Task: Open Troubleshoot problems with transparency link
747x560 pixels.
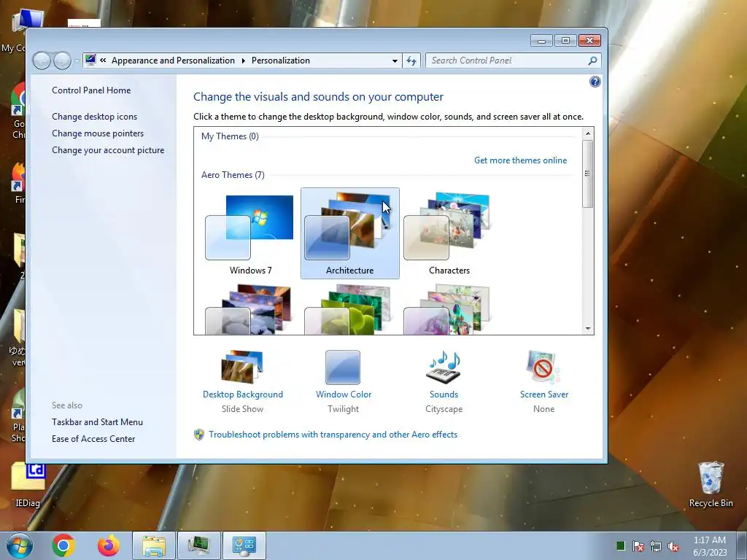Action: click(333, 435)
